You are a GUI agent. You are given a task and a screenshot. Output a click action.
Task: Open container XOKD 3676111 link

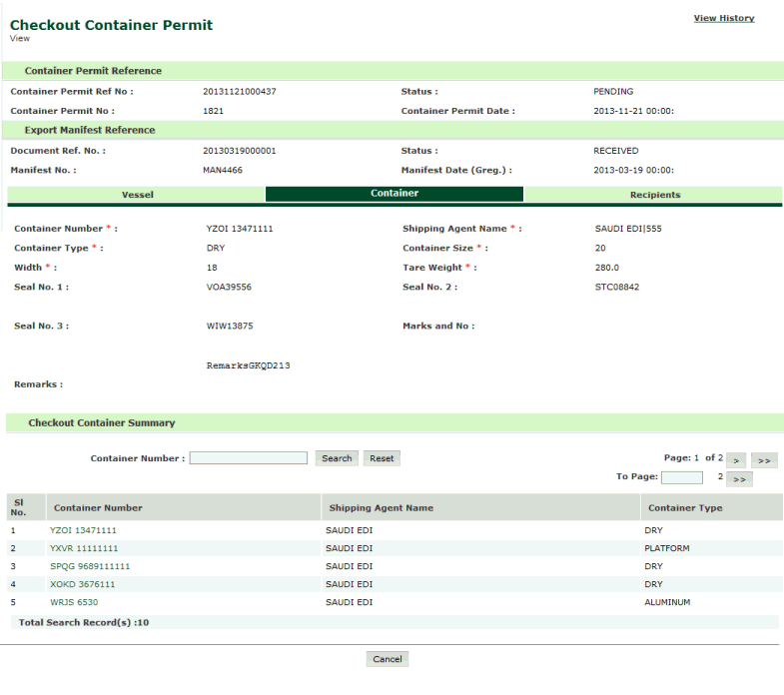(81, 584)
